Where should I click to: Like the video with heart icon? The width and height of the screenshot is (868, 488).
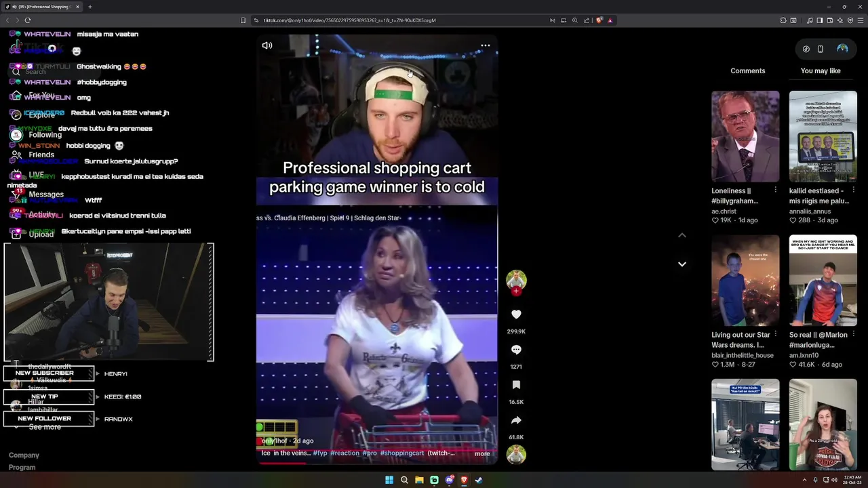(516, 314)
